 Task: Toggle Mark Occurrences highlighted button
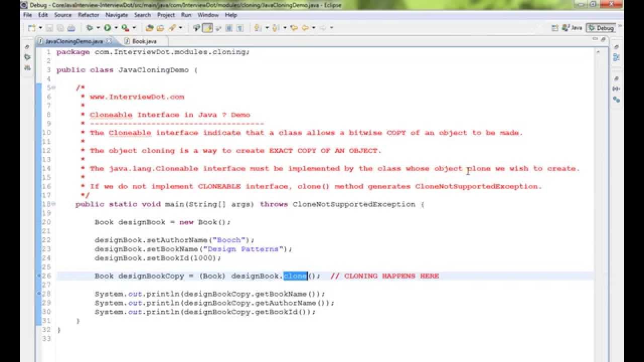point(208,28)
